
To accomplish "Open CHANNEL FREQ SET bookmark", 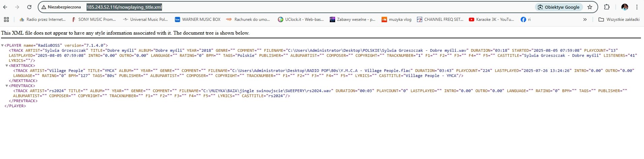I will (440, 19).
